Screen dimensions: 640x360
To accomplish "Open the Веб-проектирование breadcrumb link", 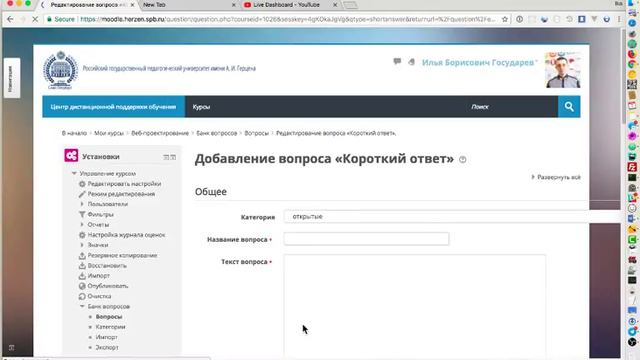I will [x=160, y=133].
